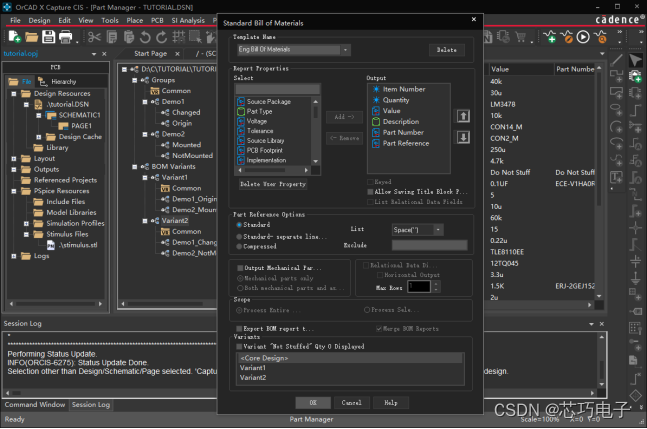The height and width of the screenshot is (429, 647).
Task: Open the List separator Space dropdown
Action: coord(438,230)
